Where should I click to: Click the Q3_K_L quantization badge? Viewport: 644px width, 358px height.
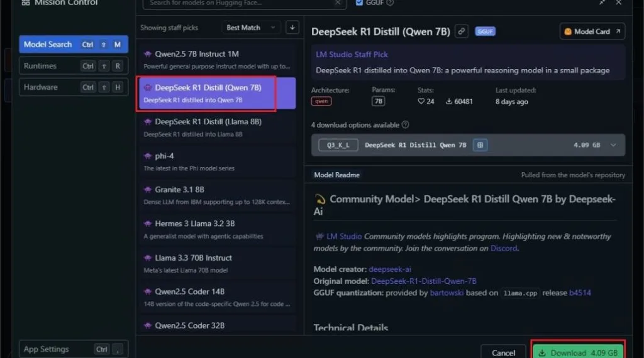pyautogui.click(x=338, y=145)
